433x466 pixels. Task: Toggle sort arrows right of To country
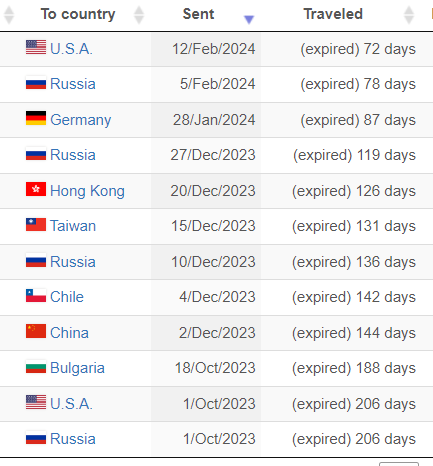[139, 15]
